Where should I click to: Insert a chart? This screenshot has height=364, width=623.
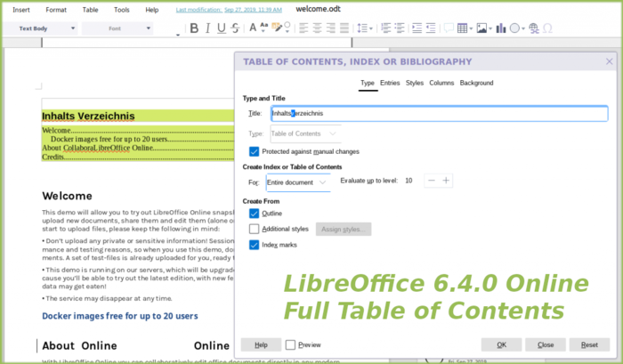coord(501,28)
